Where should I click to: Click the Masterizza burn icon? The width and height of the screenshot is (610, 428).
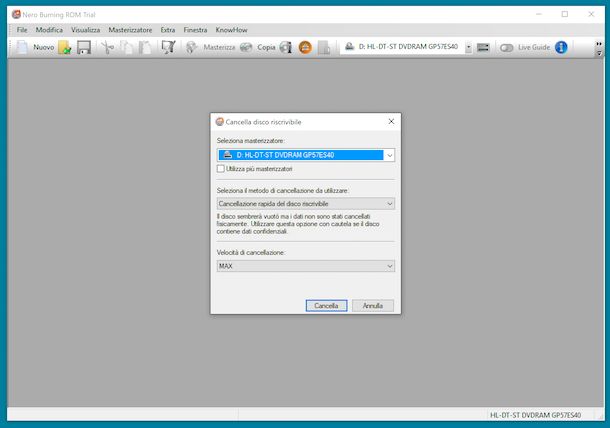click(191, 47)
